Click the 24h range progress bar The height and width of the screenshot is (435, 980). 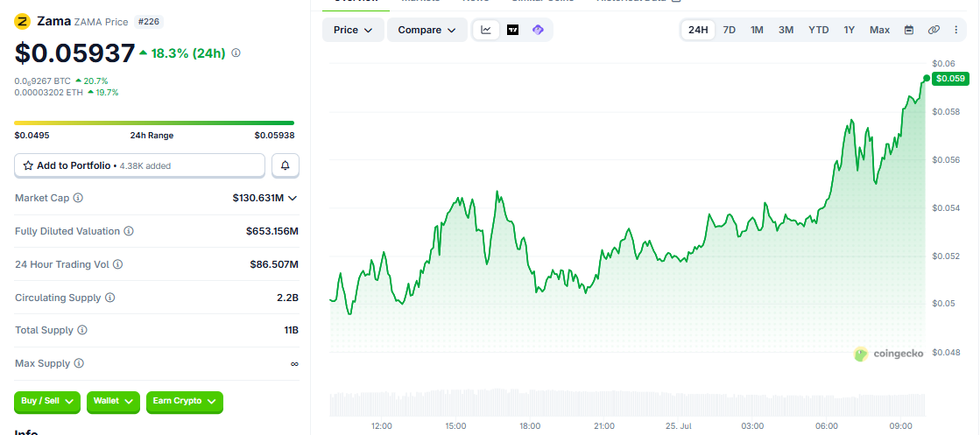pos(154,123)
